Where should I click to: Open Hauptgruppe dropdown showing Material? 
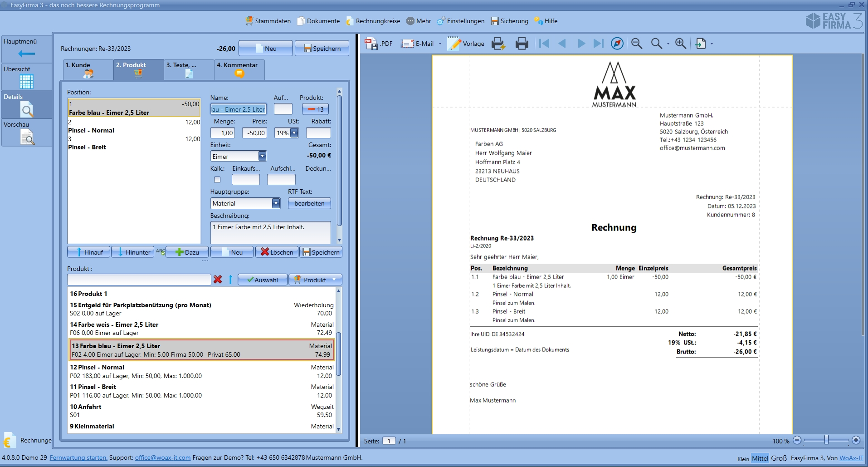click(x=276, y=203)
